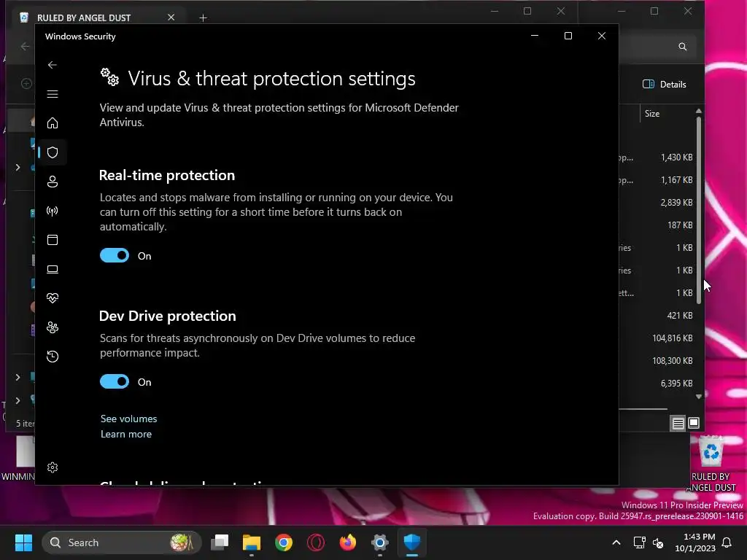Screen dimensions: 747x560
Task: Click the search icon in File Explorer
Action: (683, 46)
